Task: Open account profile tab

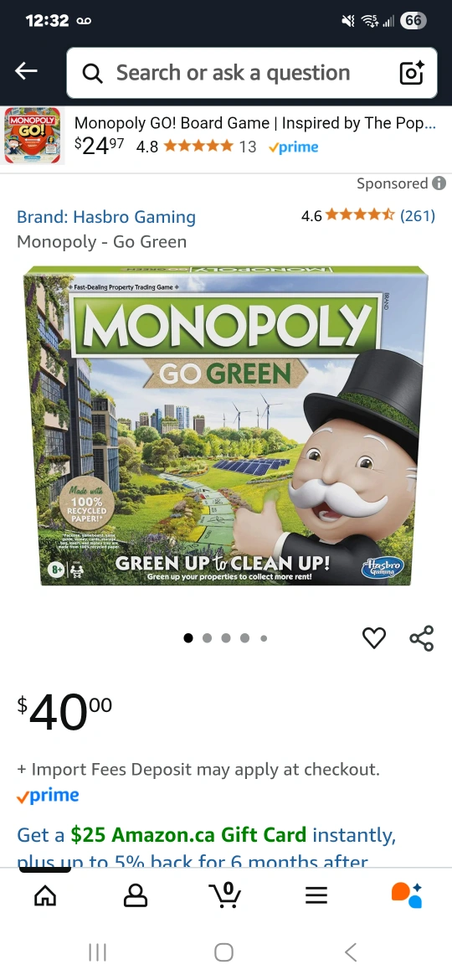Action: (x=136, y=895)
